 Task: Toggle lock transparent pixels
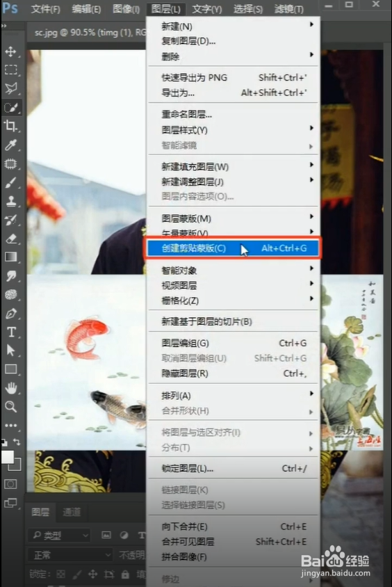pos(60,574)
